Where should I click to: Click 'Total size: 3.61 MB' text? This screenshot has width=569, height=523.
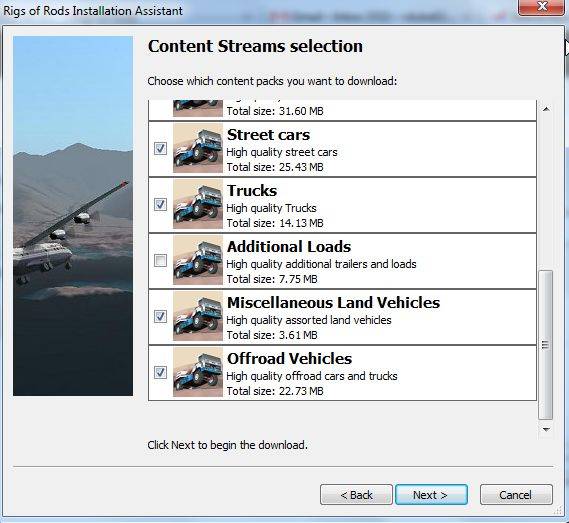[272, 335]
